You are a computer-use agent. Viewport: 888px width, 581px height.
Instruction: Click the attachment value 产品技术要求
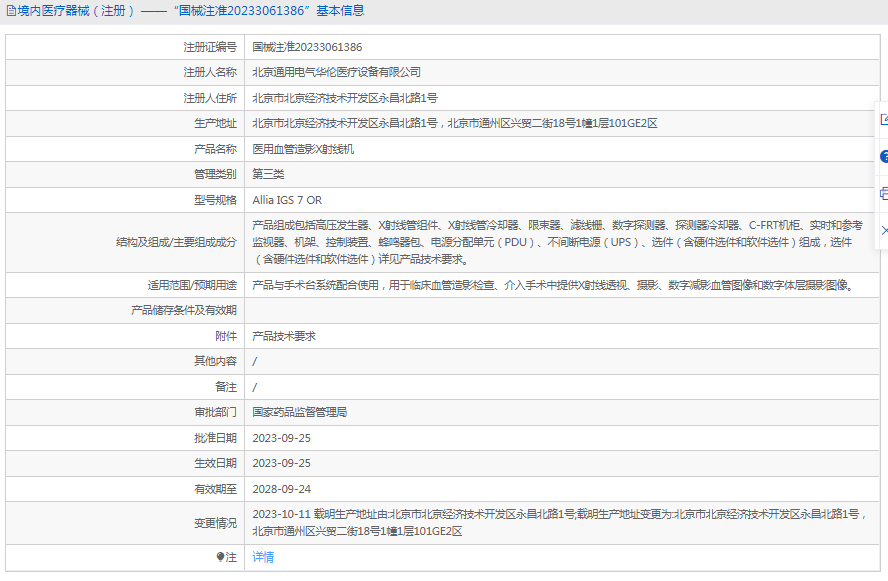pyautogui.click(x=284, y=336)
